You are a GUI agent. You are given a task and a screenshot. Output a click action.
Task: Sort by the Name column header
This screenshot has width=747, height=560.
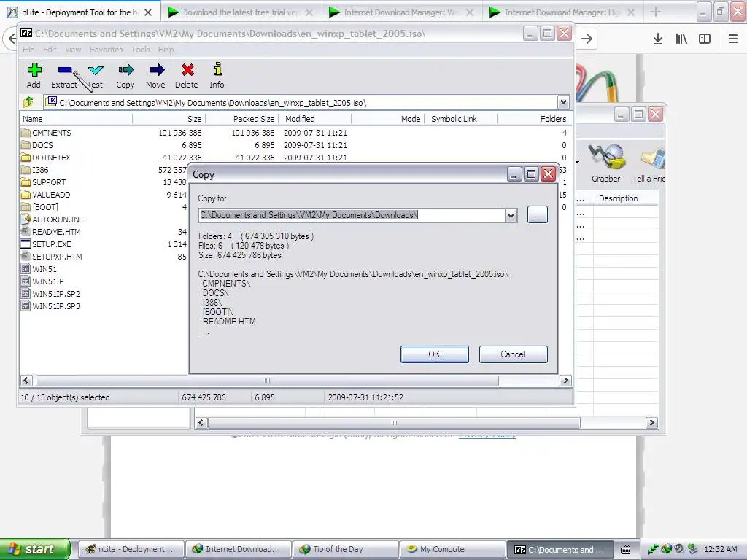[x=76, y=119]
